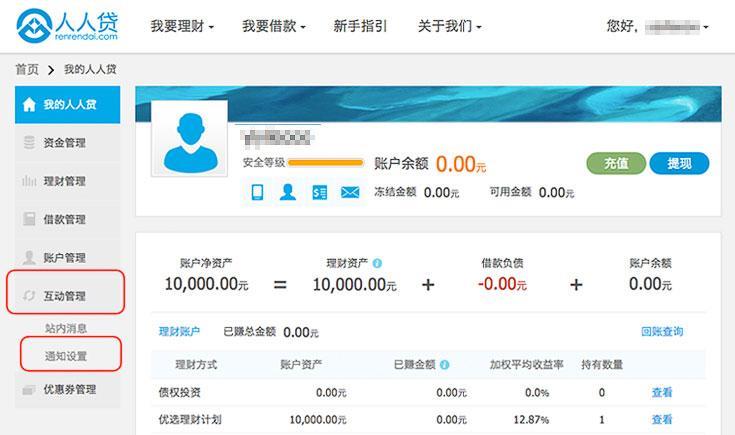
Task: Click the 可用金额 0.00元 value
Action: 556,193
